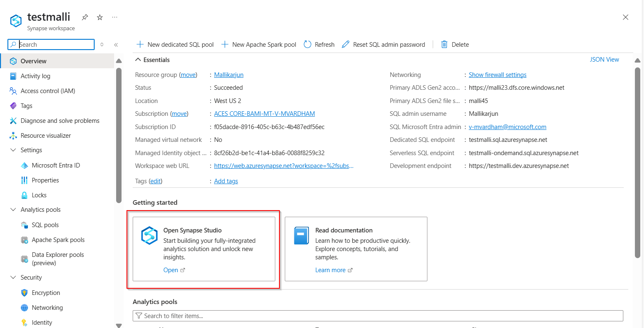The image size is (644, 328).
Task: Pin the testmalli workspace blade
Action: point(85,17)
